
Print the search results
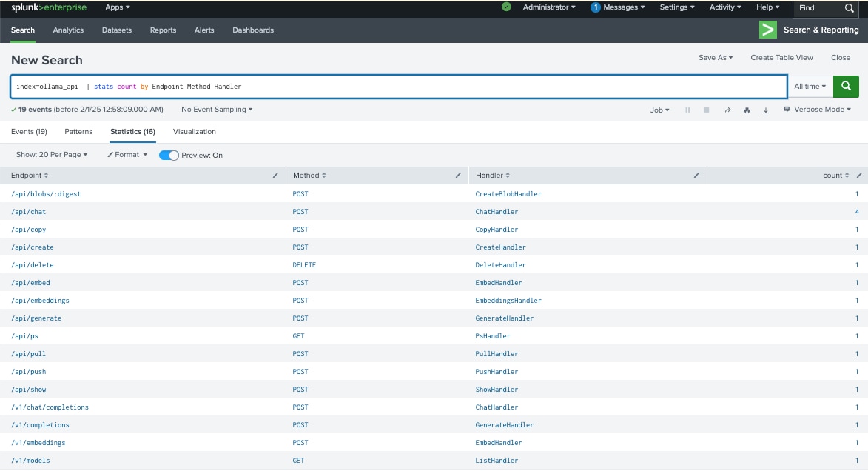747,110
